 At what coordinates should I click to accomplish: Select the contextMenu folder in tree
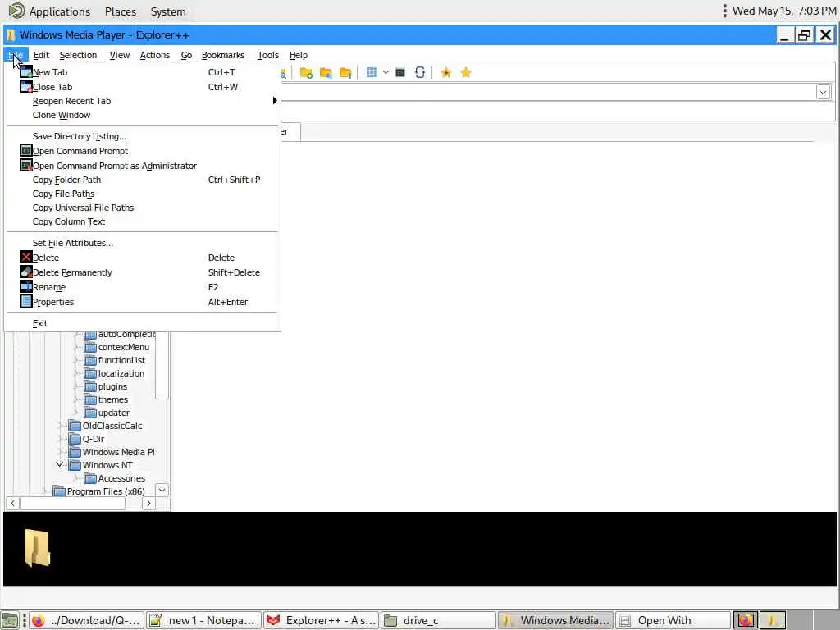pyautogui.click(x=124, y=347)
